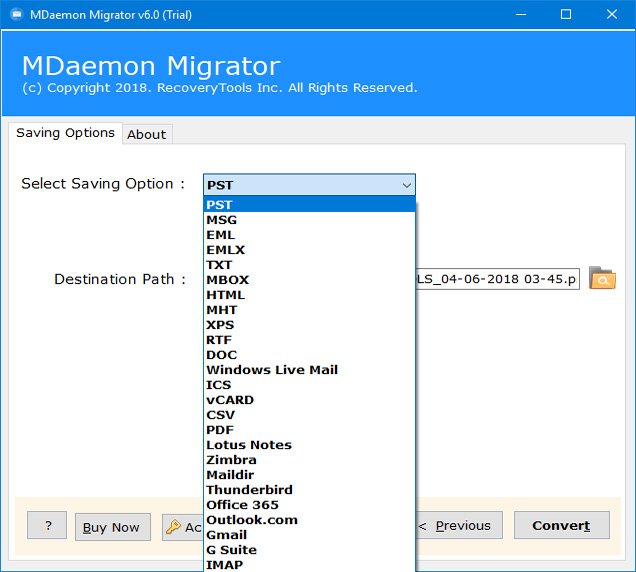636x572 pixels.
Task: Select HTML saving option
Action: (309, 295)
